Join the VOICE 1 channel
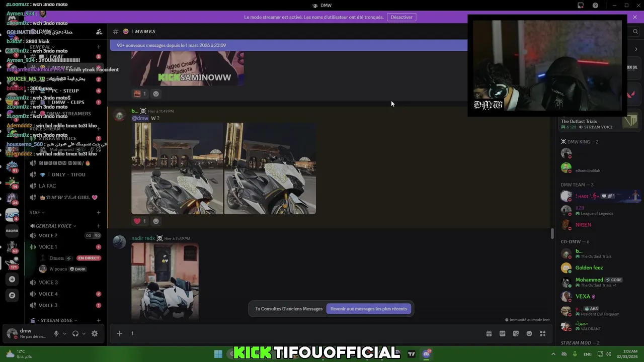The height and width of the screenshot is (362, 644). [65, 247]
